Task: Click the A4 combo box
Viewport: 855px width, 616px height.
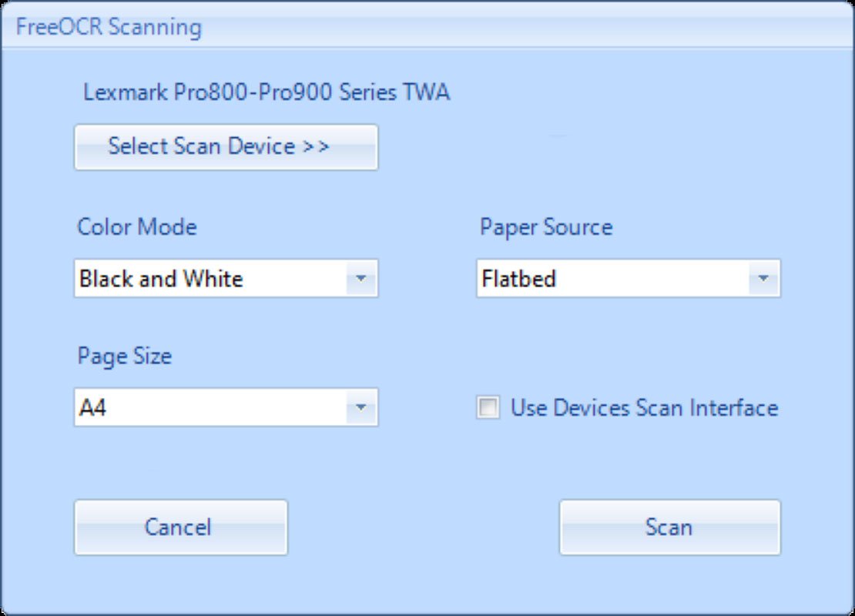Action: click(216, 407)
